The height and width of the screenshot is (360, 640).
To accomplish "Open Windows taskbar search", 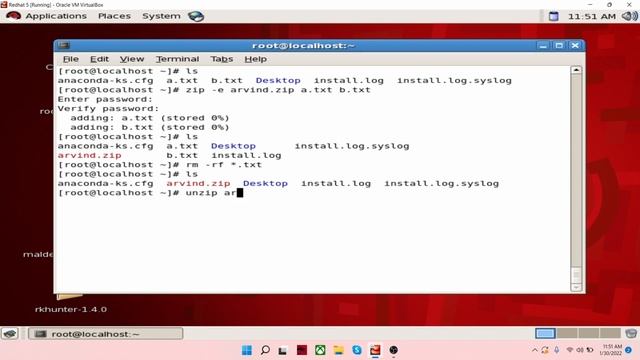I will 265,350.
